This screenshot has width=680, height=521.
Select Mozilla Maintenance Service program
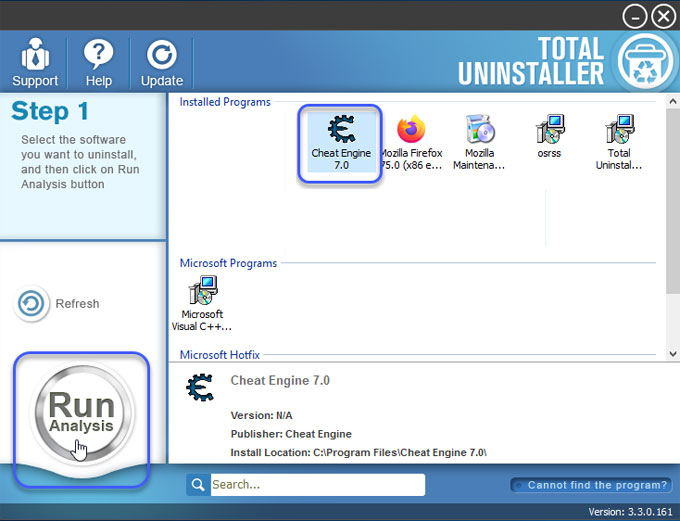(x=479, y=141)
